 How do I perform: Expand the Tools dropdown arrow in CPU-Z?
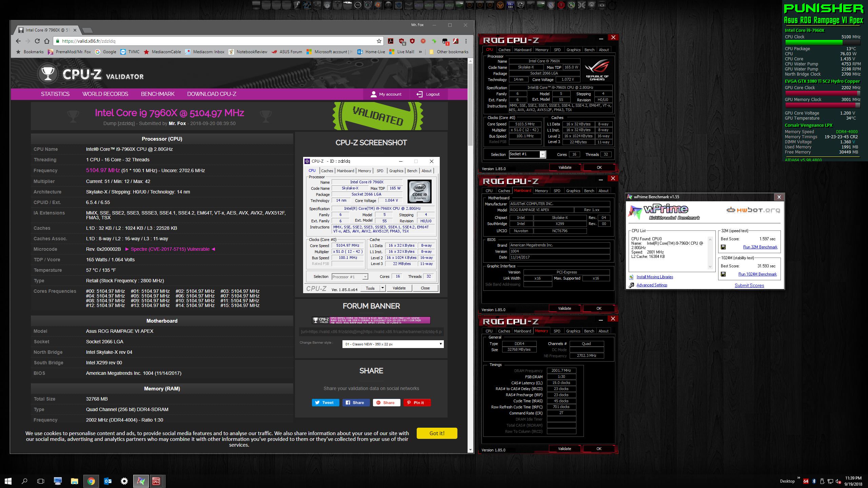382,288
